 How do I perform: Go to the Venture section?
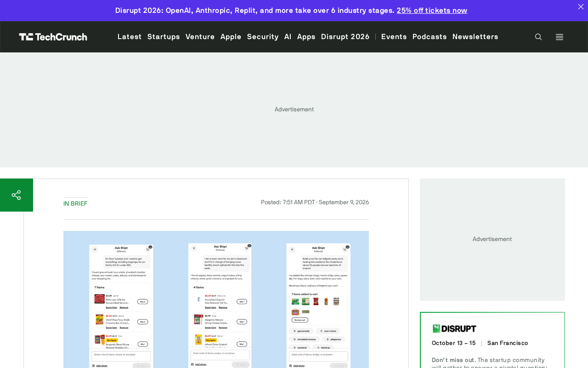[x=200, y=36]
